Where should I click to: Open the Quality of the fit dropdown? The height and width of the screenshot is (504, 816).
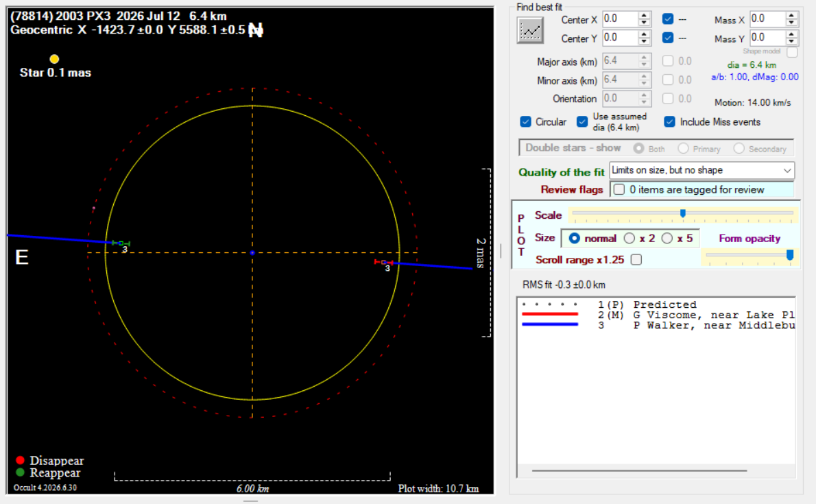coord(702,170)
